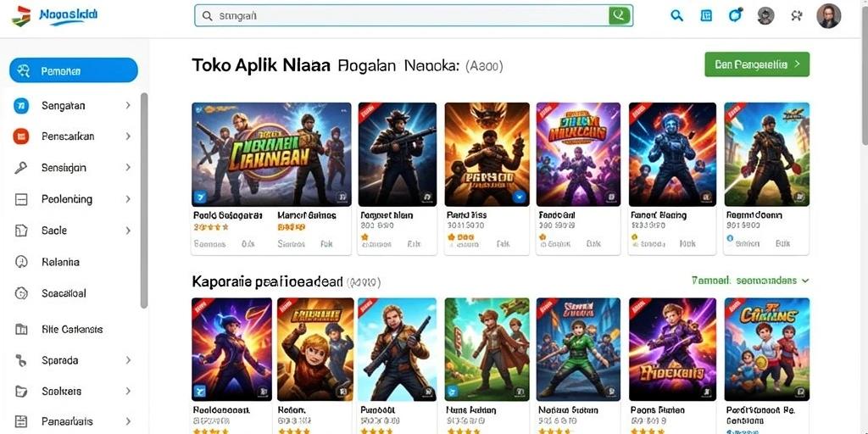Click the green Den Pengesellis button
Viewport: 868px width, 434px height.
click(757, 64)
